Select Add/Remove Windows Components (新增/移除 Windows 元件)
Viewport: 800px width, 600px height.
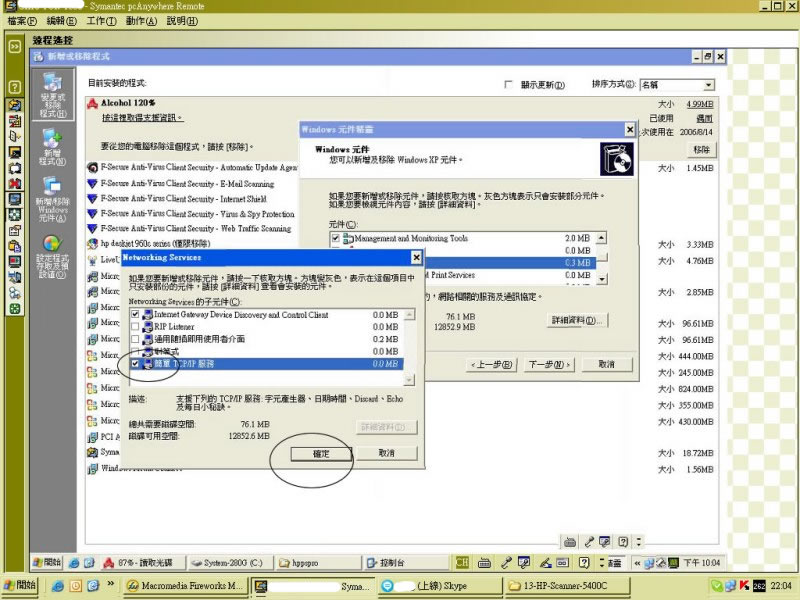[53, 199]
